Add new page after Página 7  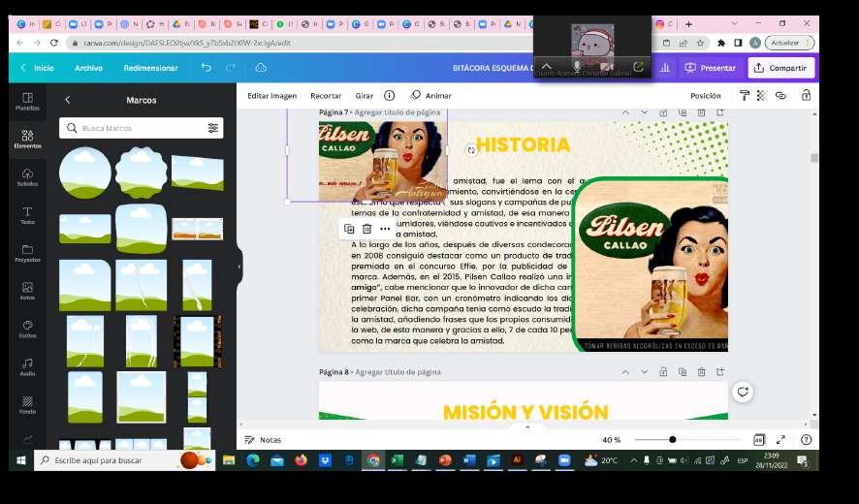pyautogui.click(x=720, y=112)
